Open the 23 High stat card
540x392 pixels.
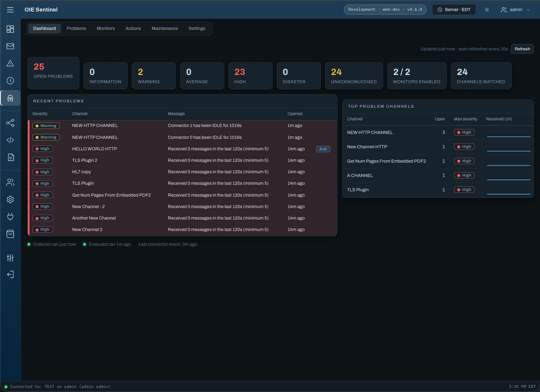pyautogui.click(x=251, y=76)
